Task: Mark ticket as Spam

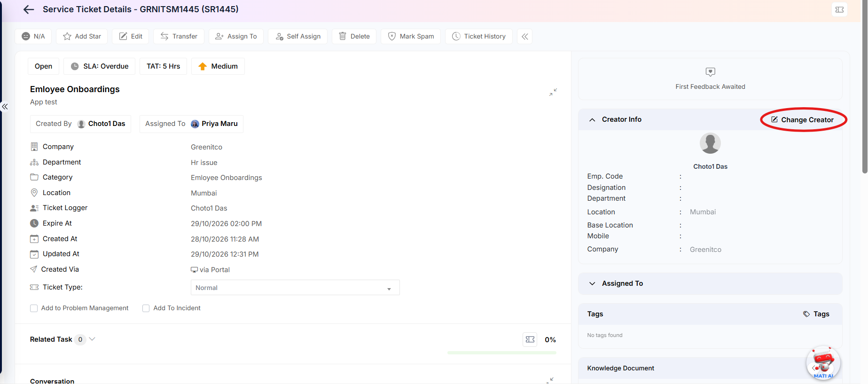Action: (411, 36)
